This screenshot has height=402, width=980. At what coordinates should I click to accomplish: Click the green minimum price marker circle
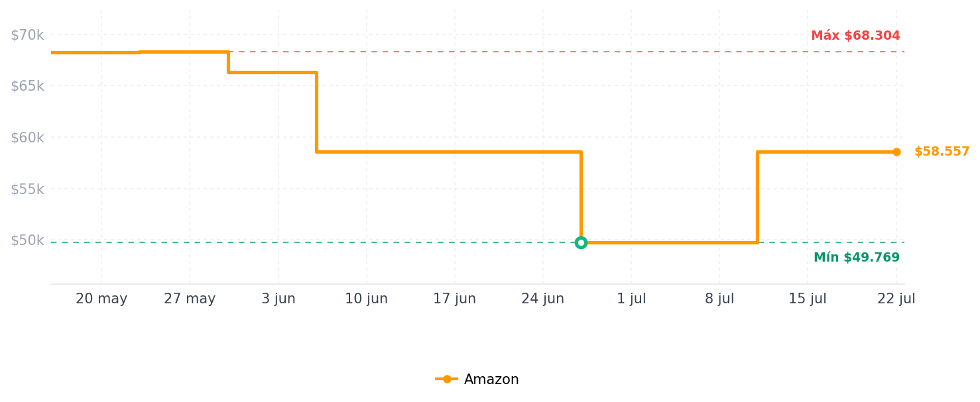click(581, 242)
